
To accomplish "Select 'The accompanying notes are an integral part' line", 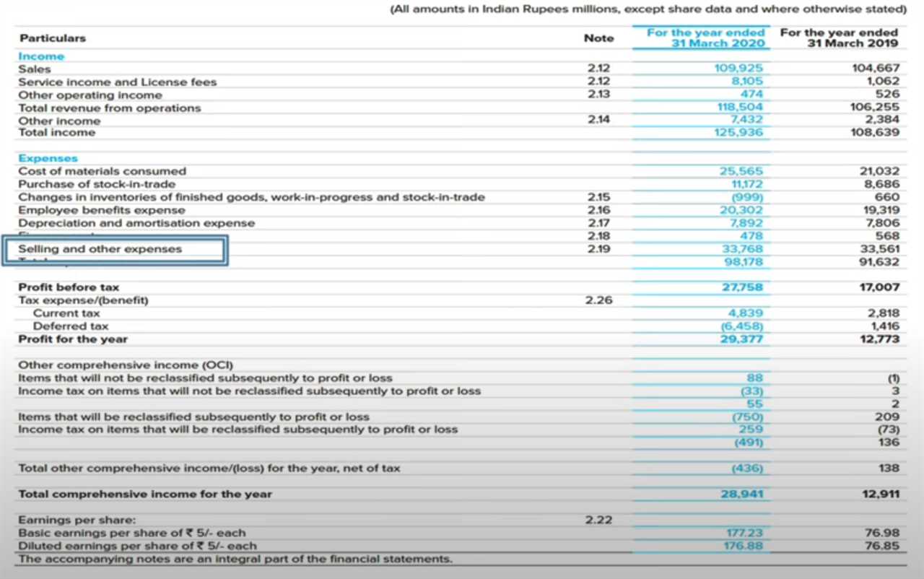I will [x=235, y=560].
